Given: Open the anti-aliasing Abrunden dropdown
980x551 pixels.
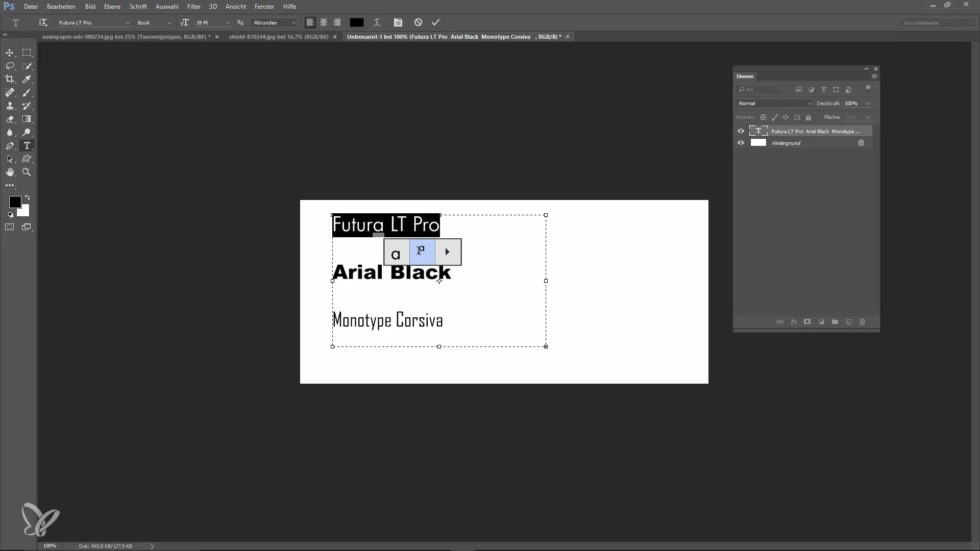Looking at the screenshot, I should coord(274,22).
